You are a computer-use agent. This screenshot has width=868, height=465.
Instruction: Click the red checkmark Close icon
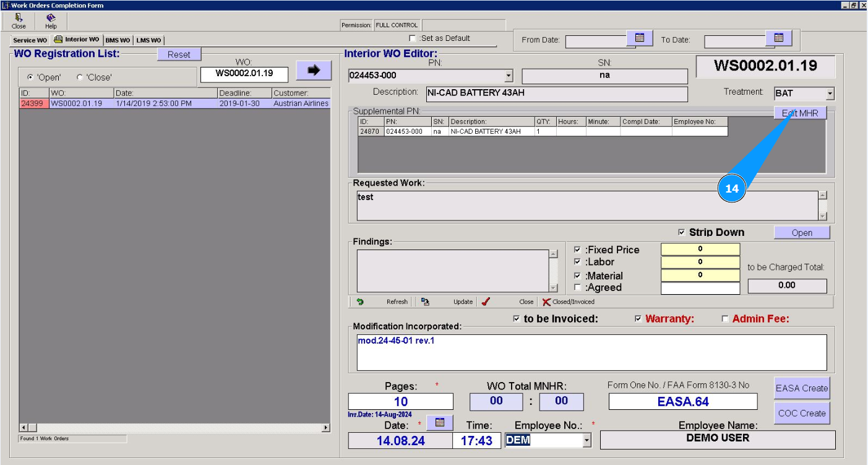(486, 302)
